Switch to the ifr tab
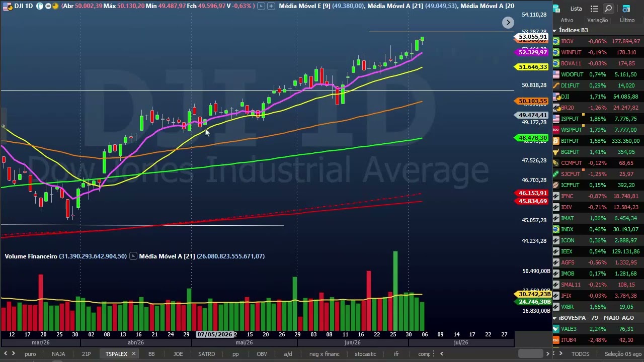Image resolution: width=644 pixels, height=362 pixels. tap(396, 354)
